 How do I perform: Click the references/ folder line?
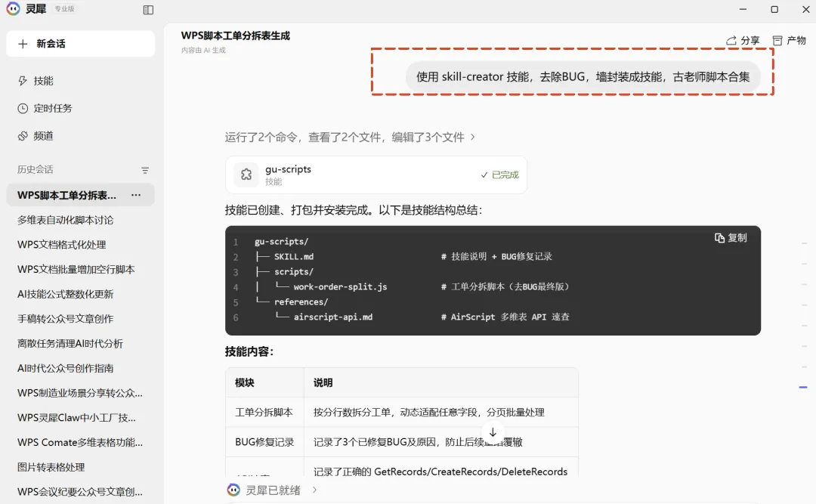click(301, 302)
